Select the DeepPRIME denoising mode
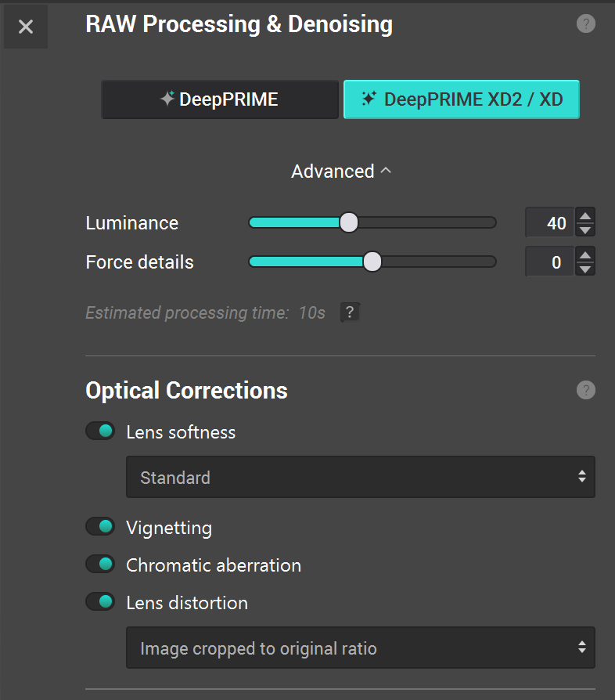This screenshot has width=615, height=700. [220, 99]
